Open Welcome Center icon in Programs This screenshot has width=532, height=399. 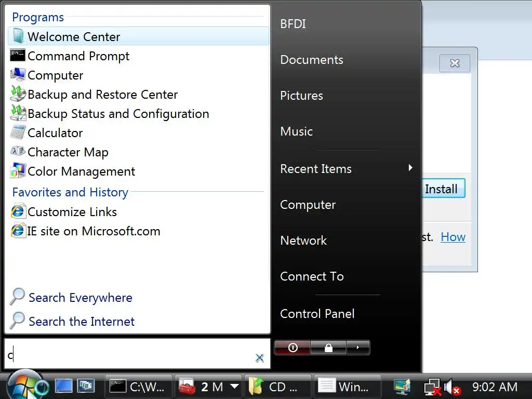pos(18,36)
